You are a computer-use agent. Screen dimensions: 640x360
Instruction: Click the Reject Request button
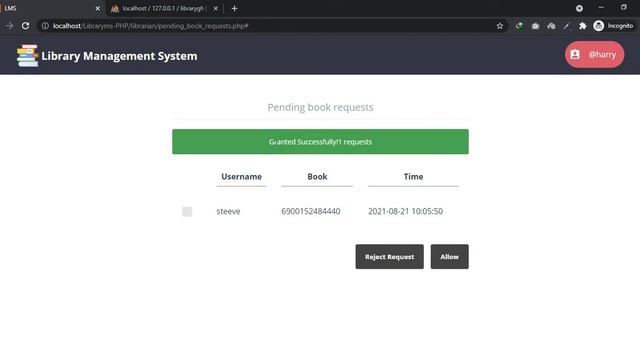(x=389, y=257)
